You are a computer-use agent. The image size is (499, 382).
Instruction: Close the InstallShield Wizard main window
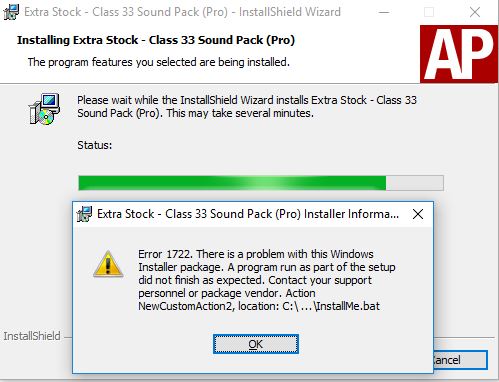click(x=475, y=12)
